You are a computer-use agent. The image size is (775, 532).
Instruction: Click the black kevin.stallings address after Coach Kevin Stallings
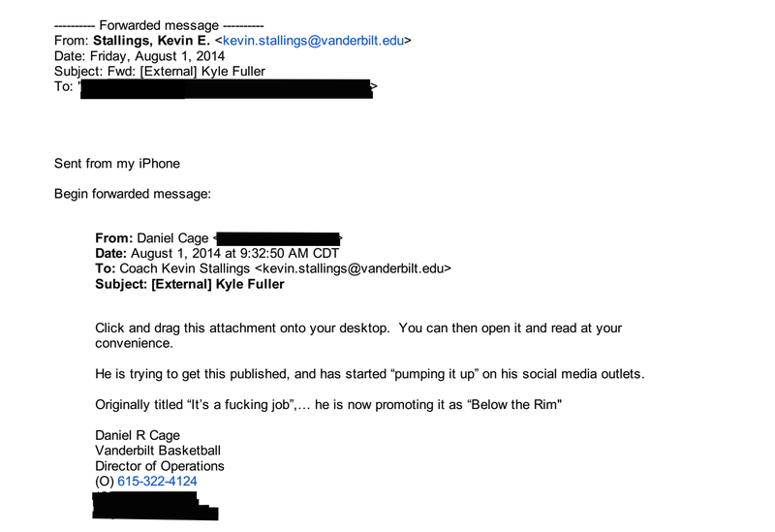(353, 268)
